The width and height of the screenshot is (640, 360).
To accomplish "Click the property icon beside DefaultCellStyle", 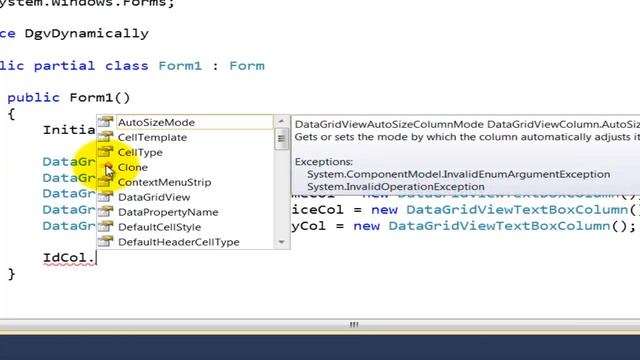I will click(105, 227).
